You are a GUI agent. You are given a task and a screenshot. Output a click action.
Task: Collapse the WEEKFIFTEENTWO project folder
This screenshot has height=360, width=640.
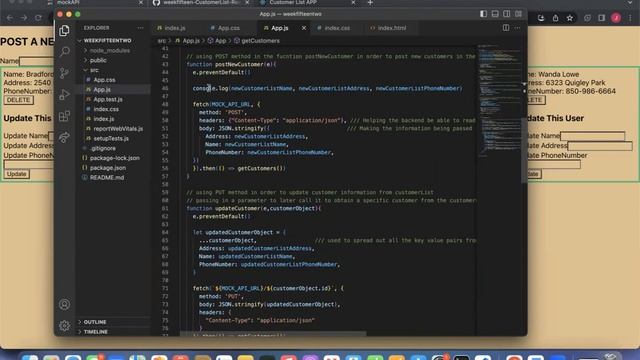pyautogui.click(x=107, y=40)
